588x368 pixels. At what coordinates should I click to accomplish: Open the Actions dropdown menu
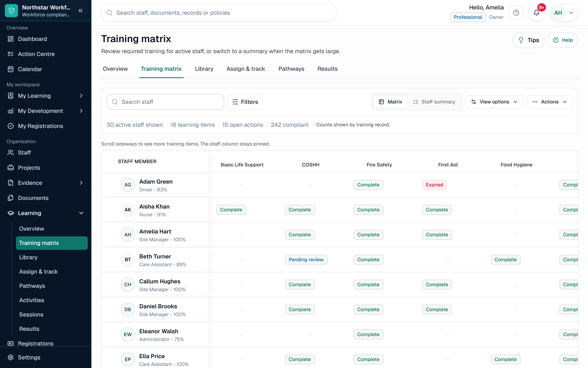[x=550, y=102]
